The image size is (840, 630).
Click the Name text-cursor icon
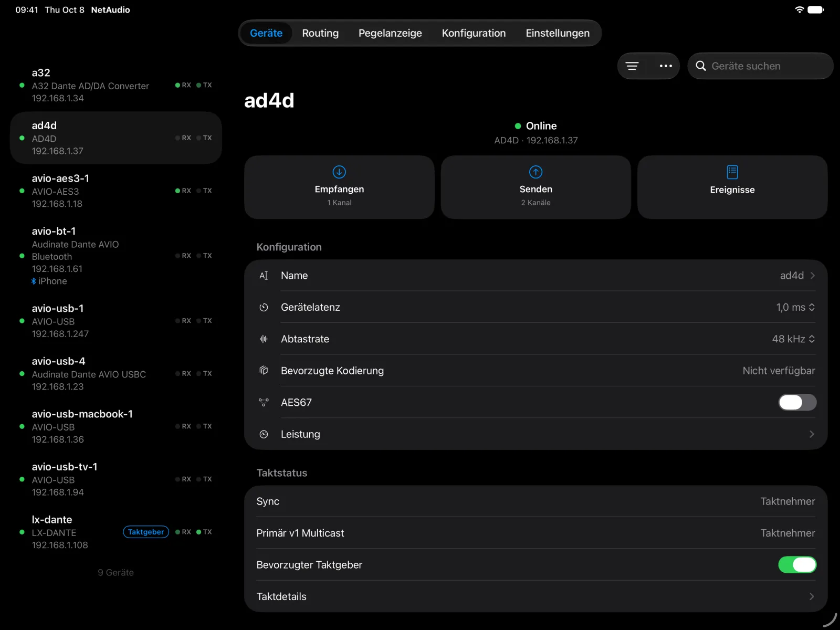click(264, 276)
